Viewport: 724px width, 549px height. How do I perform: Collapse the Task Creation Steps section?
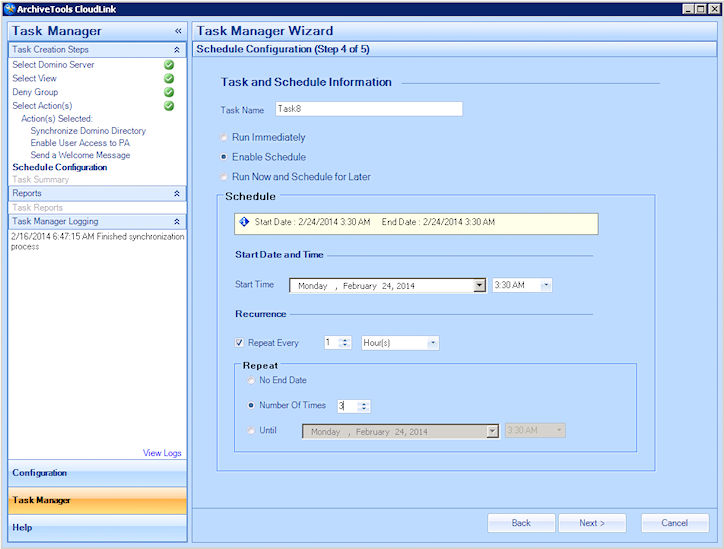[177, 50]
